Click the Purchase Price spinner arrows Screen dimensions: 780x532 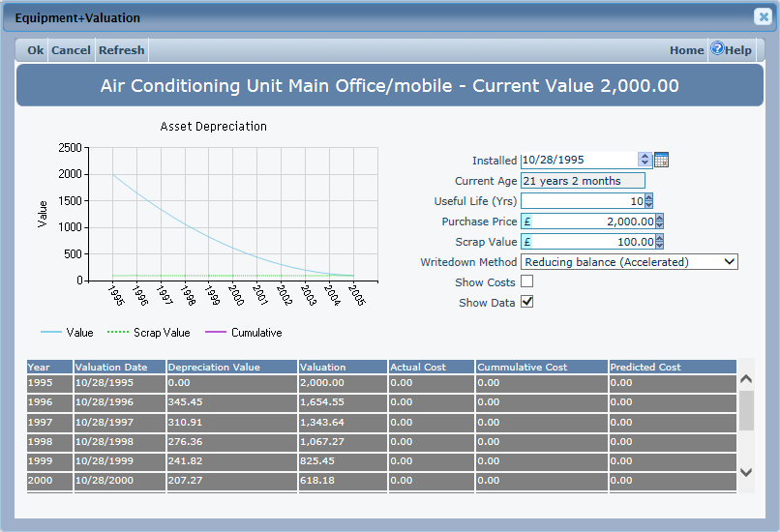(659, 222)
